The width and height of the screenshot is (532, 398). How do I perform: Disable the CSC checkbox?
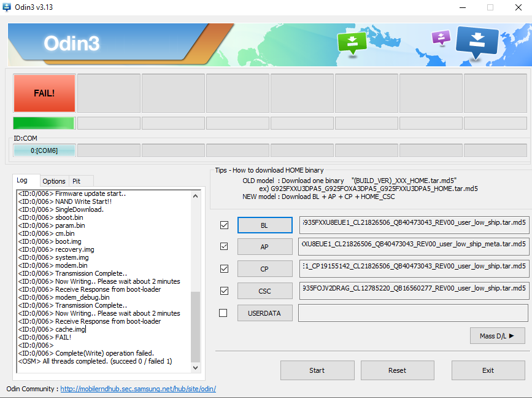pos(224,291)
